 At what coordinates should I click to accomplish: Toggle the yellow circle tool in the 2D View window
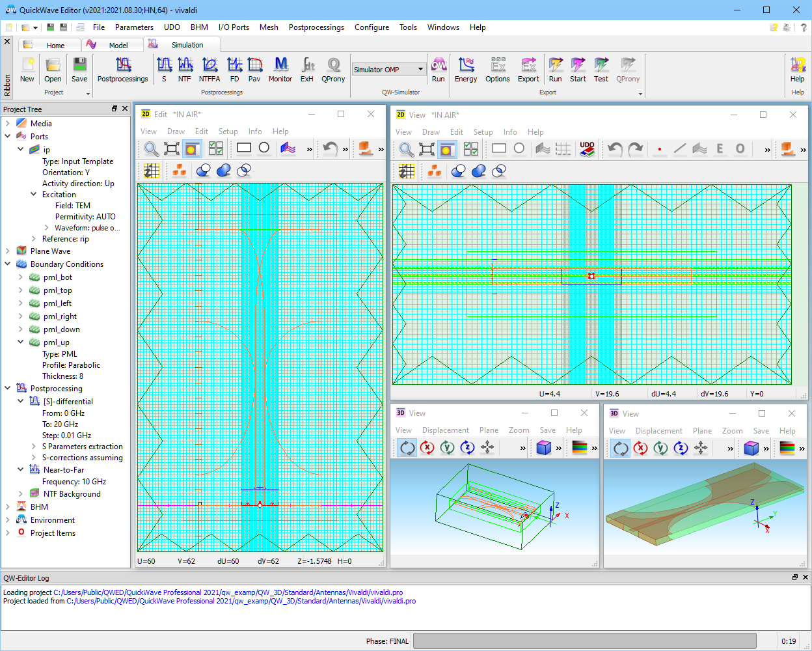446,149
